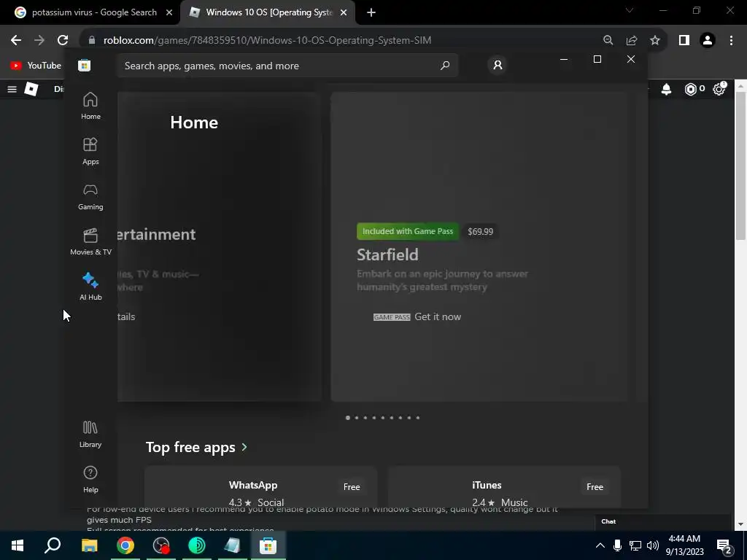Open Chrome tab search dropdown arrow
This screenshot has height=560, width=747.
pos(630,10)
